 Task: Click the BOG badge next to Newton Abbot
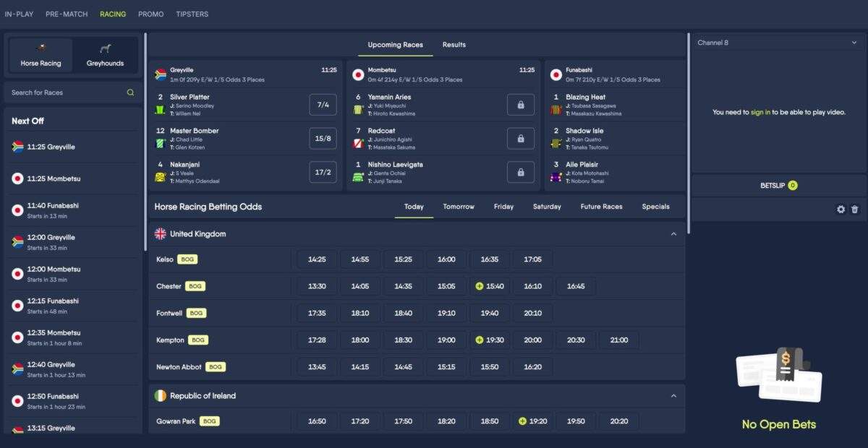point(216,367)
